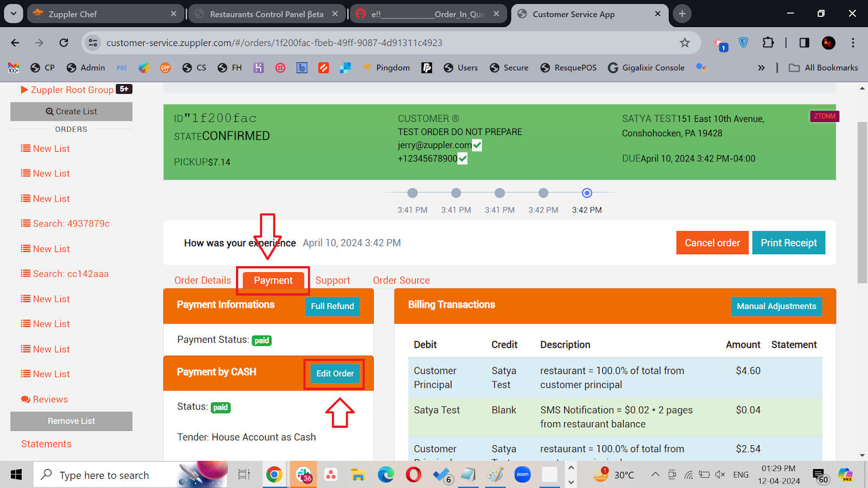
Task: Open the tab search dropdown arrow
Action: click(x=13, y=14)
